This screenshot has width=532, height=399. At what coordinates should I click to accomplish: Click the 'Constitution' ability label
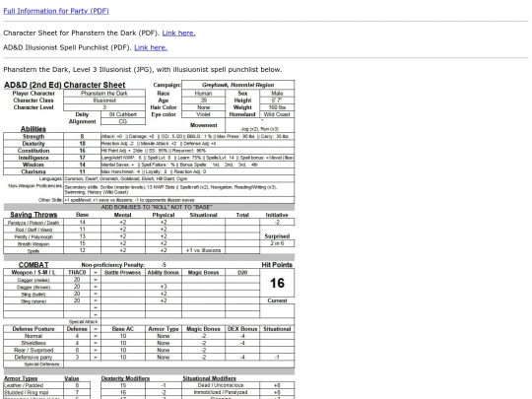coord(33,151)
